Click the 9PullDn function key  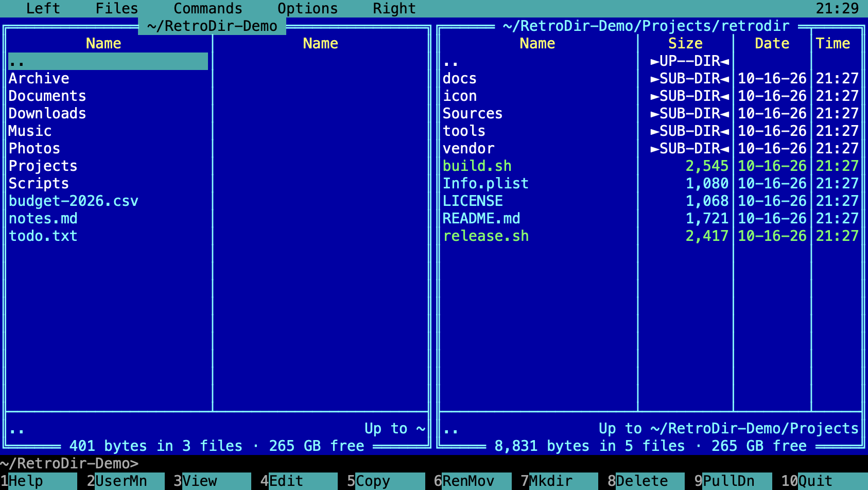point(733,481)
